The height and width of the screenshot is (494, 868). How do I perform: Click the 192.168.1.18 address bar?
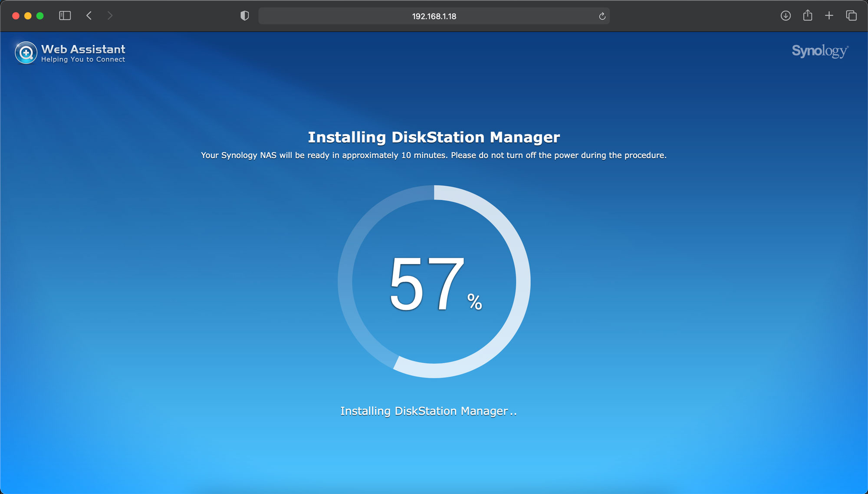click(434, 16)
